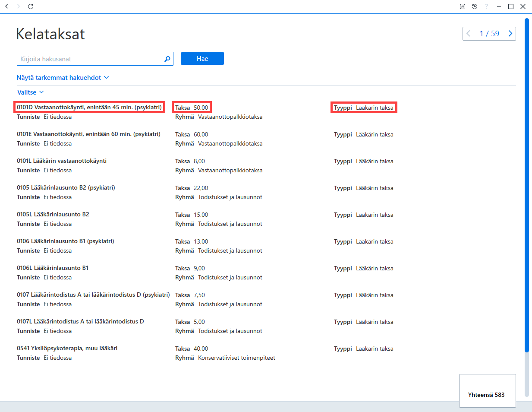Image resolution: width=532 pixels, height=412 pixels.
Task: Expand Näytä tarkemmat hakuehdot
Action: tap(63, 78)
